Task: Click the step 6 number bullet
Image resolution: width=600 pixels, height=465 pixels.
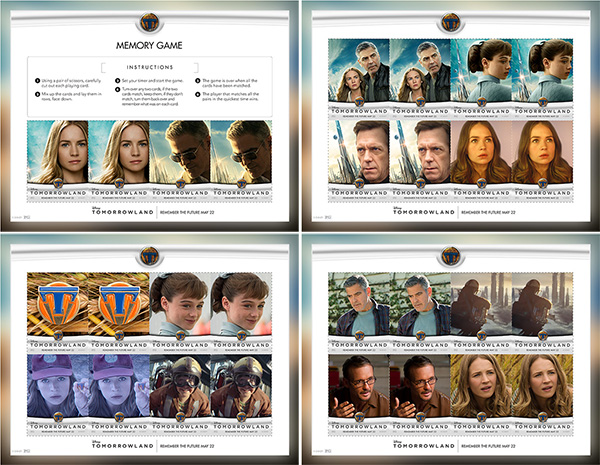Action: [x=198, y=94]
